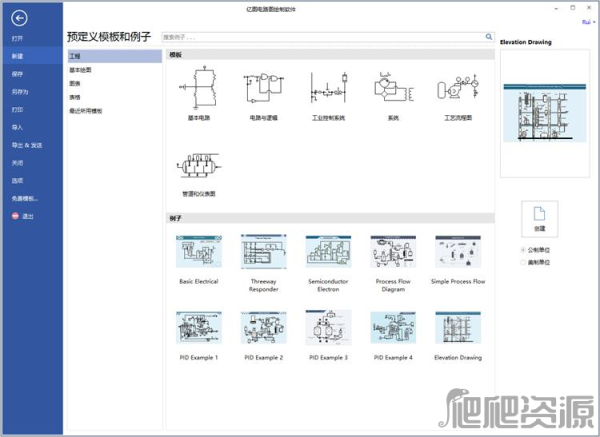Select the 美制单位 US units radio button
Screen dimensions: 600x437
tap(523, 262)
